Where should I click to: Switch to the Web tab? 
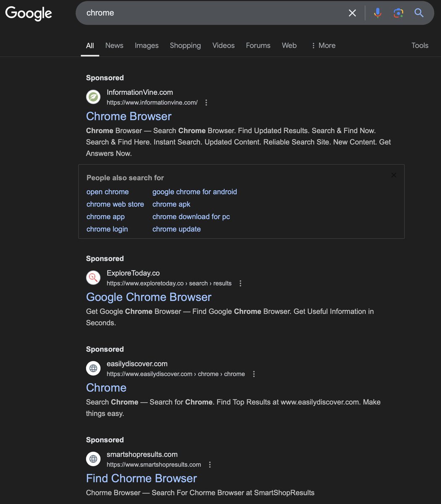289,45
